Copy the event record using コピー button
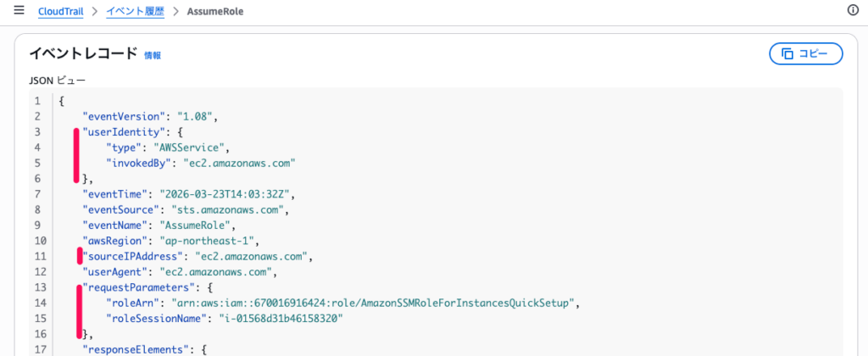The width and height of the screenshot is (868, 356). click(x=805, y=53)
